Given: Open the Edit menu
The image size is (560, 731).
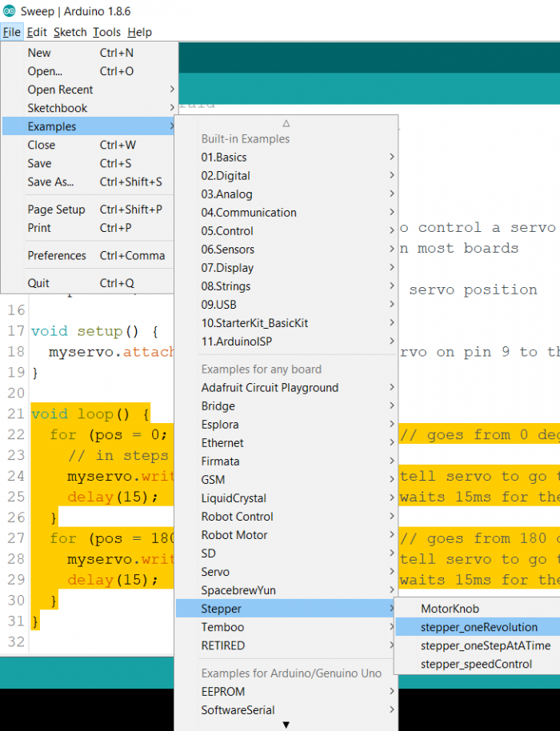Looking at the screenshot, I should (x=37, y=32).
